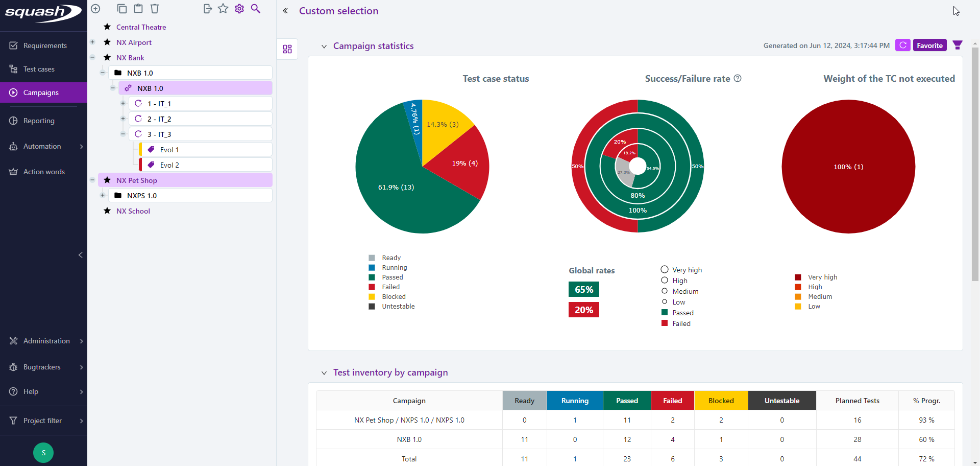Open the search in the campaign tree
Viewport: 980px width, 466px height.
tap(256, 9)
